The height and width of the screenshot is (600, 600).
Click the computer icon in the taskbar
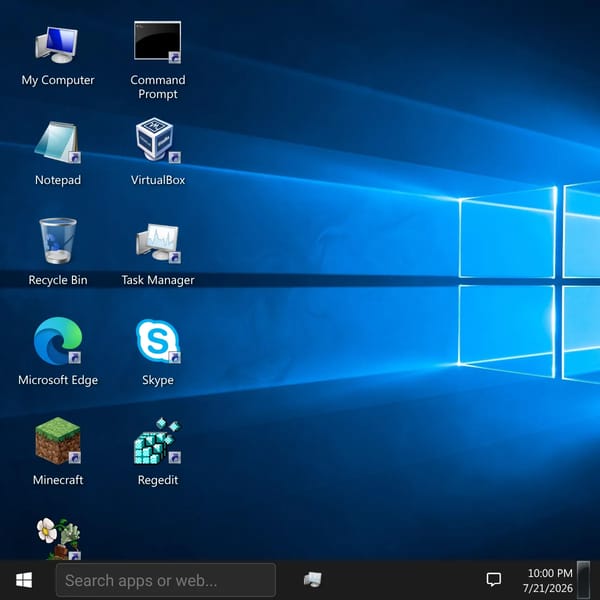tap(313, 580)
